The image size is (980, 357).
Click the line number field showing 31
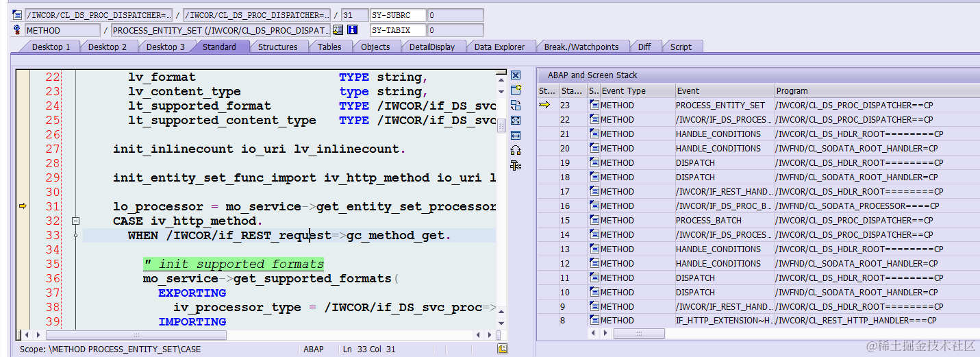point(354,15)
